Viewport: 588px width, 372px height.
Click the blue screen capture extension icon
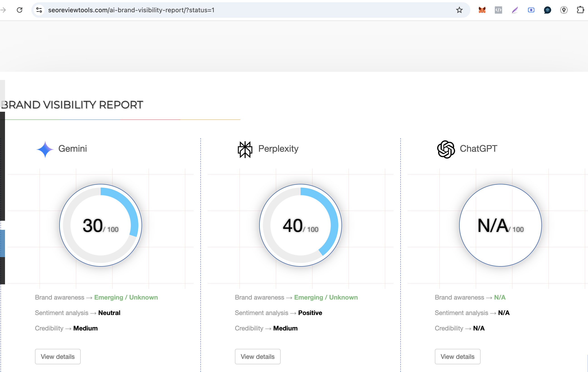point(531,10)
